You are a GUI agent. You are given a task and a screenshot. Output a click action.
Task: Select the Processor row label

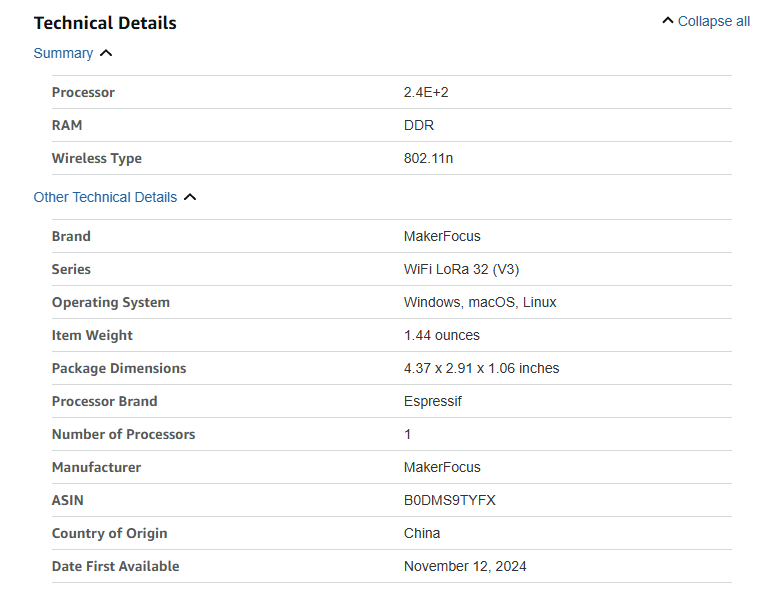pyautogui.click(x=83, y=92)
